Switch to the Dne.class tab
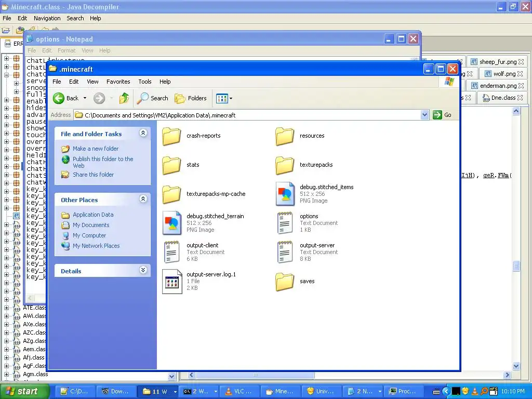532x399 pixels. point(503,98)
